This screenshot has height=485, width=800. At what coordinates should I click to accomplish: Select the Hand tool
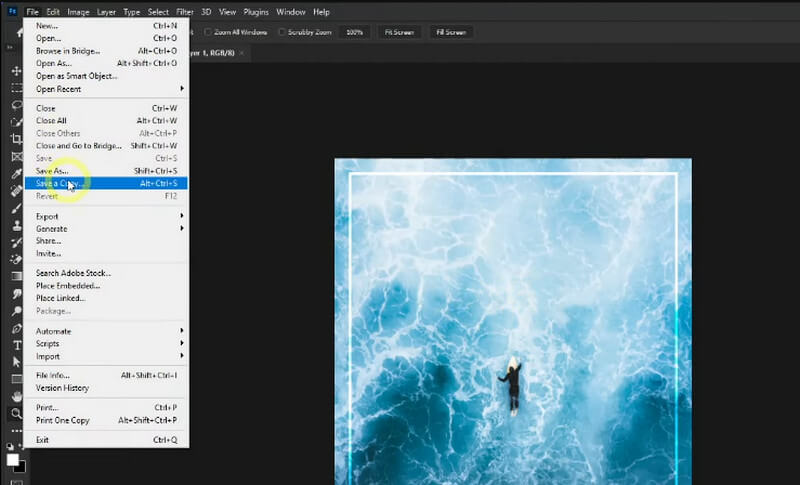pos(16,396)
